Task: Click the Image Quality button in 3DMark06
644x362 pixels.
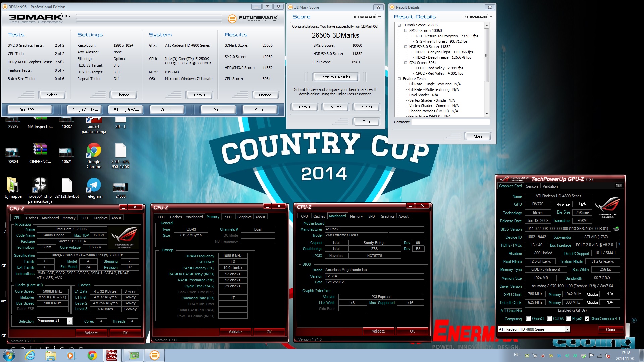Action: (x=85, y=110)
